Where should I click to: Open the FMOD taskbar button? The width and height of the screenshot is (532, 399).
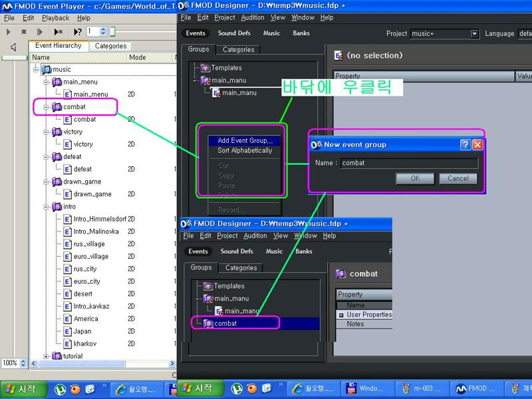click(x=475, y=388)
